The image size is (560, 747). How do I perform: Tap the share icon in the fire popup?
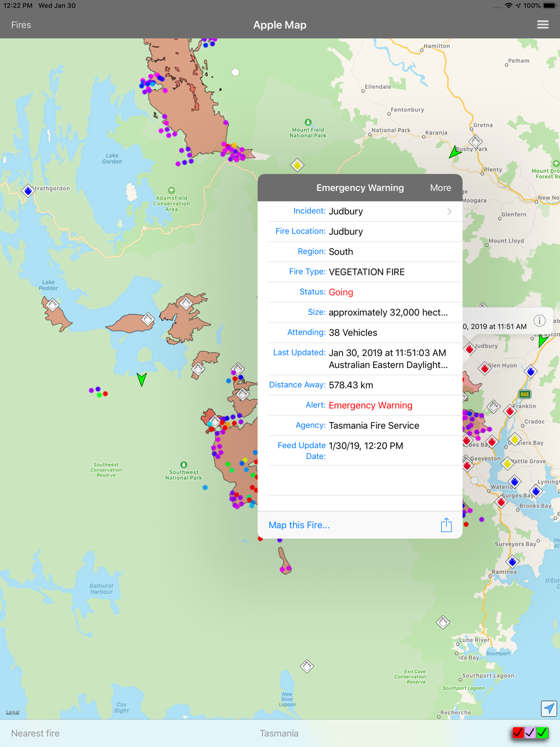pyautogui.click(x=446, y=525)
